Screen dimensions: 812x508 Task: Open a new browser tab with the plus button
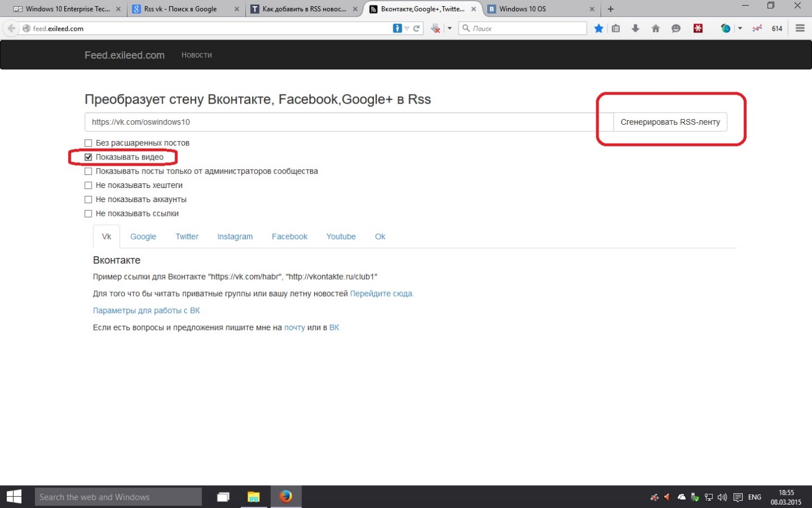tap(611, 9)
